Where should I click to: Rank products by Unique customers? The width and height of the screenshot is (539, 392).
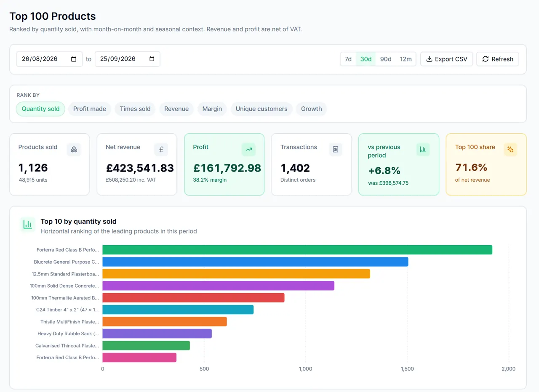[x=261, y=109]
